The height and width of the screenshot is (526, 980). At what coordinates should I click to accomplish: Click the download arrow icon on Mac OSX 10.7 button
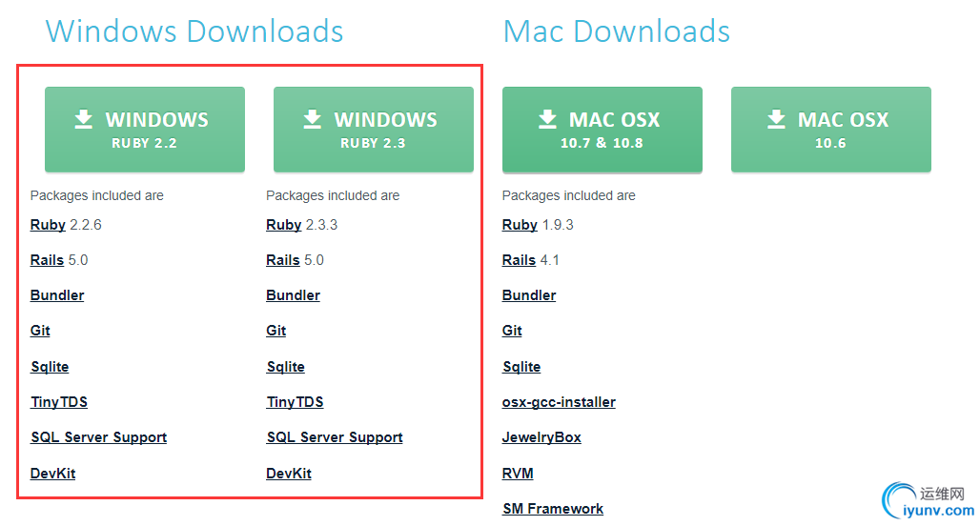click(x=547, y=119)
